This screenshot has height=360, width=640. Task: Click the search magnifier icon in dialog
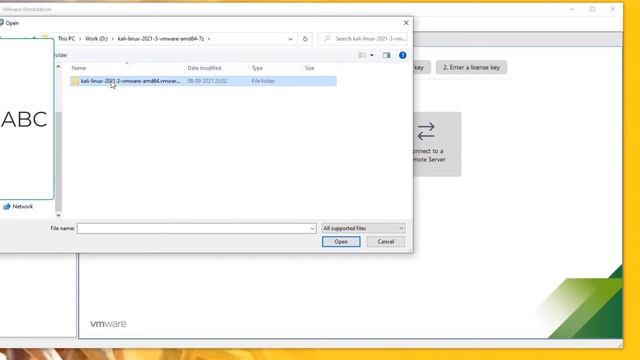coord(327,38)
